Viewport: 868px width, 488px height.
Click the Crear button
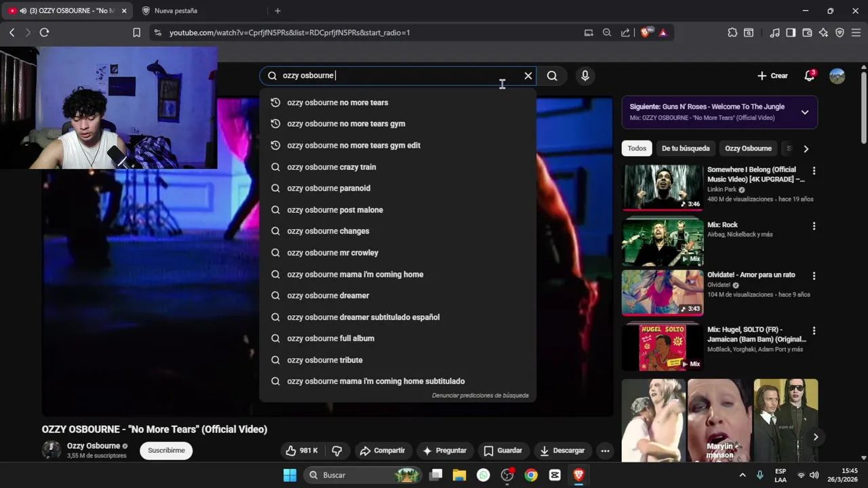pos(772,76)
